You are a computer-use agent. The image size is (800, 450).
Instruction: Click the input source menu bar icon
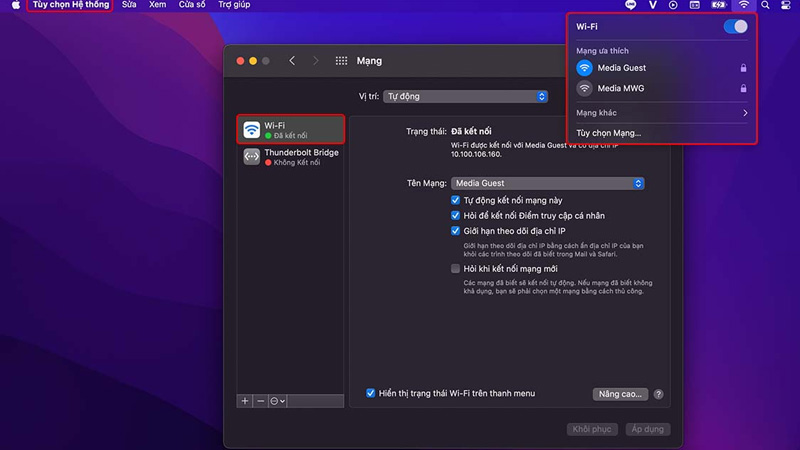pyautogui.click(x=695, y=5)
